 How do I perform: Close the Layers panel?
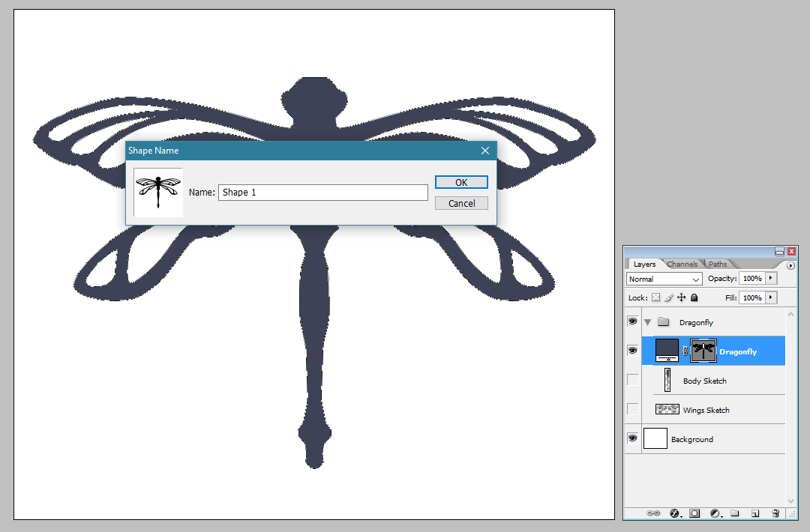pos(791,251)
